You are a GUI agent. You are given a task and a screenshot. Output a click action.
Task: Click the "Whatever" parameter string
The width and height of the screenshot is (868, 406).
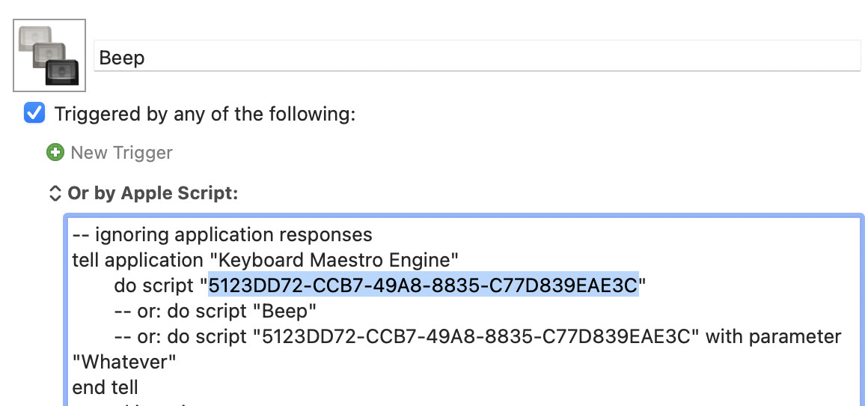[124, 362]
